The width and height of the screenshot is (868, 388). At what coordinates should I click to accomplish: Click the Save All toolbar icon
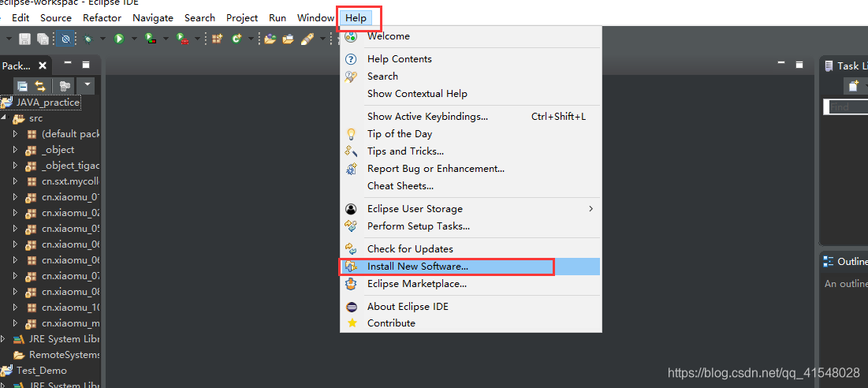43,39
